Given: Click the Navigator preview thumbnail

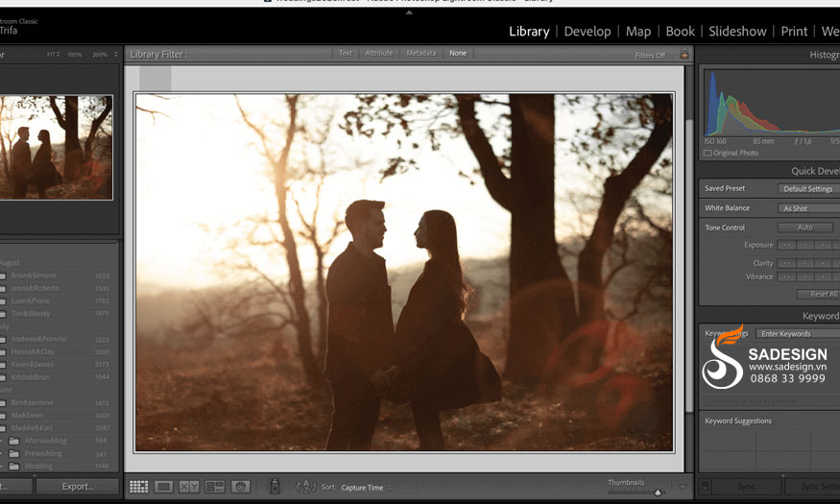Looking at the screenshot, I should [x=56, y=147].
